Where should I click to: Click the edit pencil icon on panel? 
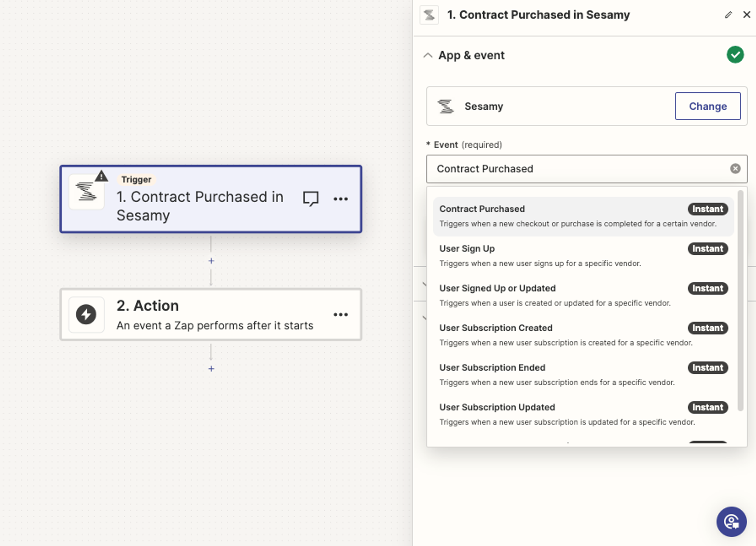coord(728,15)
